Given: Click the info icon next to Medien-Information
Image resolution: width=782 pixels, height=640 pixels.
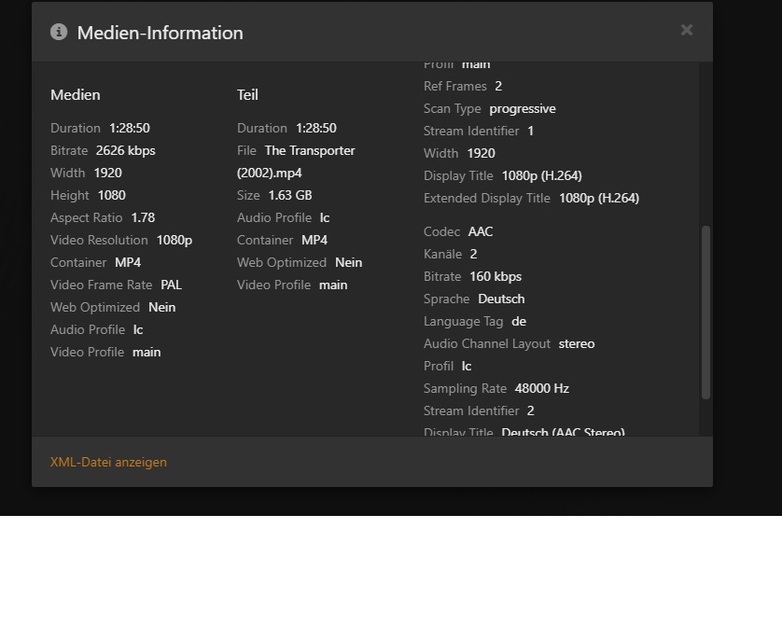Looking at the screenshot, I should tap(59, 32).
